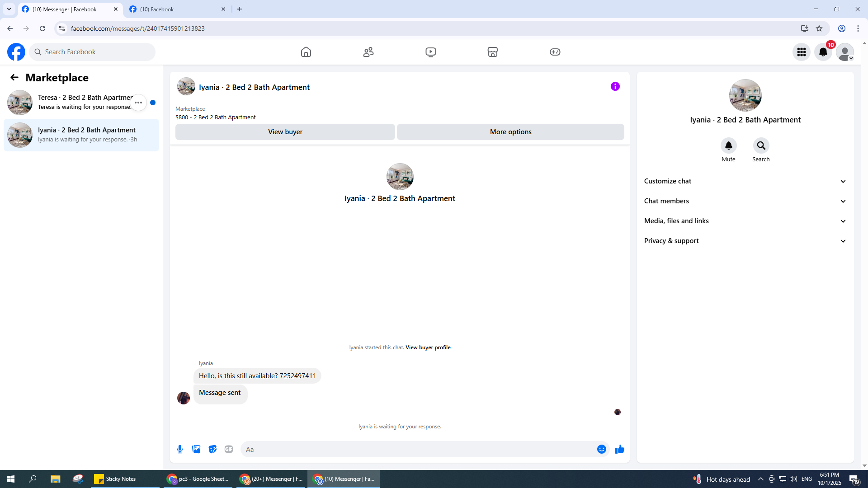868x488 pixels.
Task: Open the account profile menu
Action: pos(845,52)
